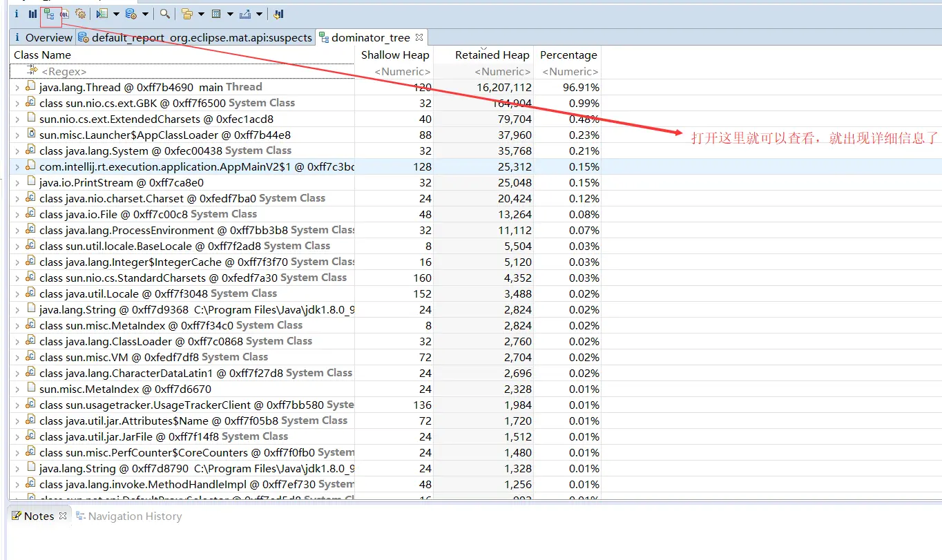Click the export results icon
The image size is (942, 560).
coord(245,14)
